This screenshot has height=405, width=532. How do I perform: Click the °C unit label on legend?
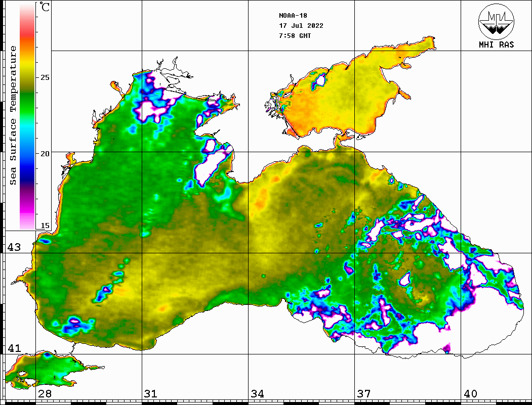(x=45, y=7)
